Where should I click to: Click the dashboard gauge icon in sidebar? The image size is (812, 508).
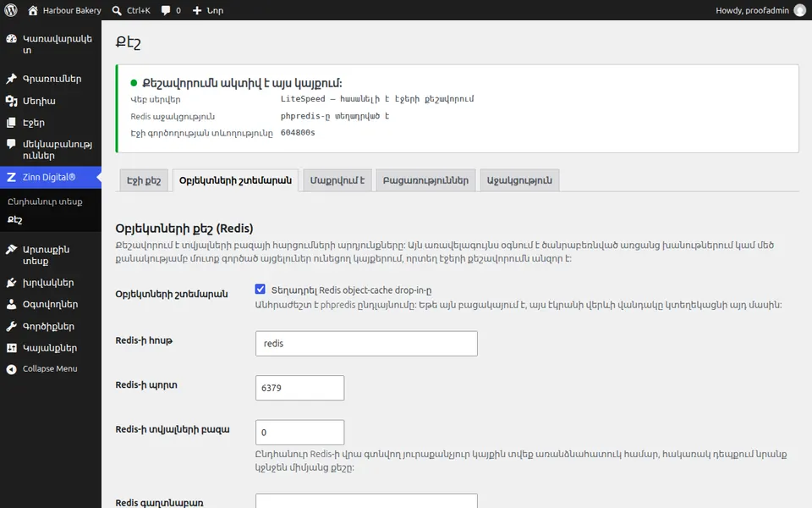point(11,39)
